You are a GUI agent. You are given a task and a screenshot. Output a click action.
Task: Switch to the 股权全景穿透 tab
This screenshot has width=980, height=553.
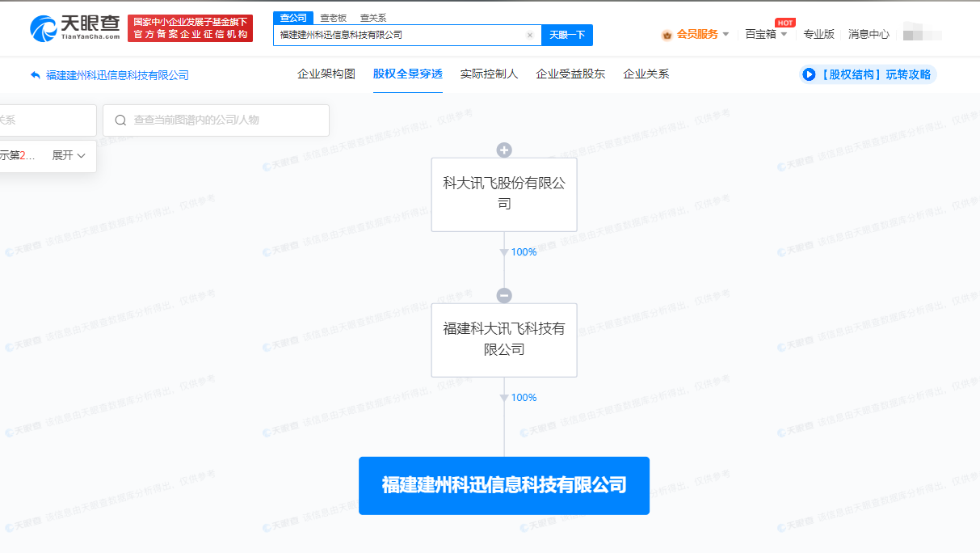(x=408, y=74)
